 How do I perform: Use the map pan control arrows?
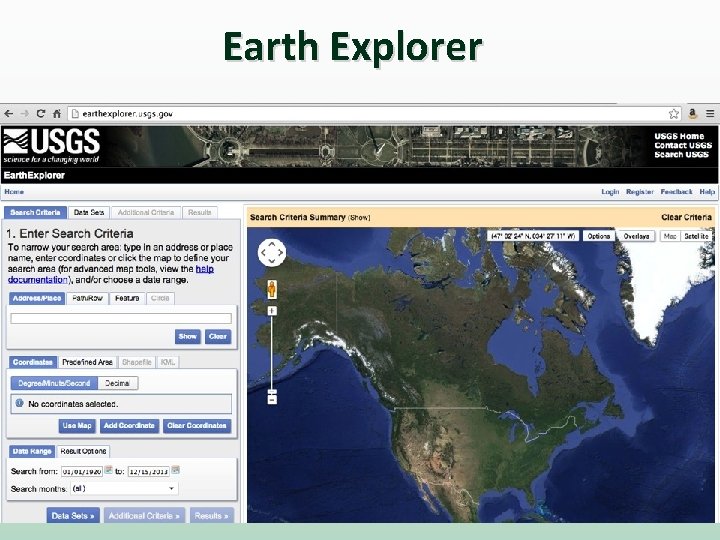pos(272,252)
